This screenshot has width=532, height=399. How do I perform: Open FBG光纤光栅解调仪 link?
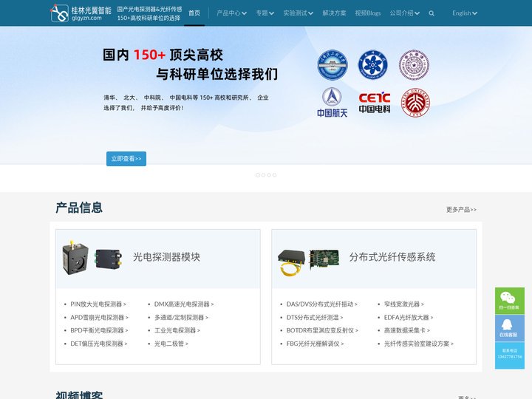(x=315, y=344)
